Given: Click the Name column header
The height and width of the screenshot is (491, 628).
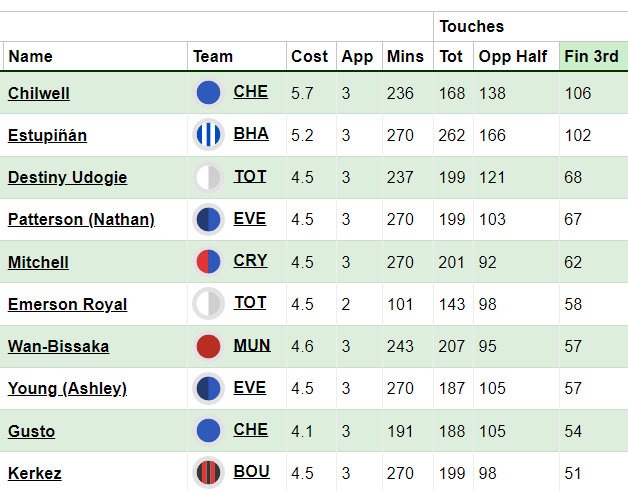Looking at the screenshot, I should click(30, 56).
